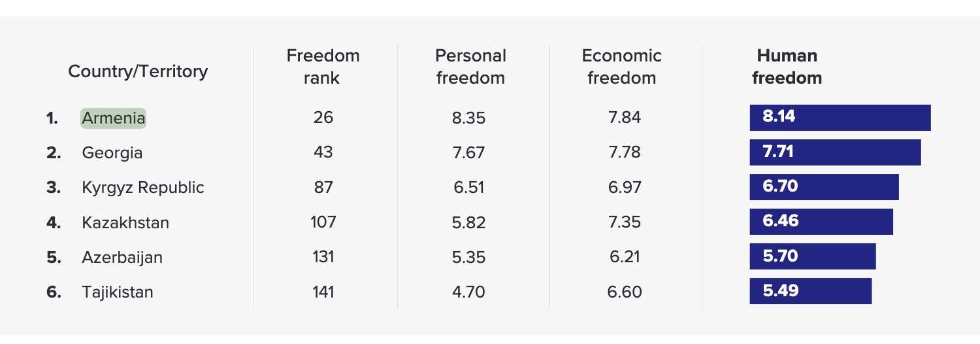
Task: Select Kazakhstan's 6.46 human freedom bar
Action: coord(821,222)
